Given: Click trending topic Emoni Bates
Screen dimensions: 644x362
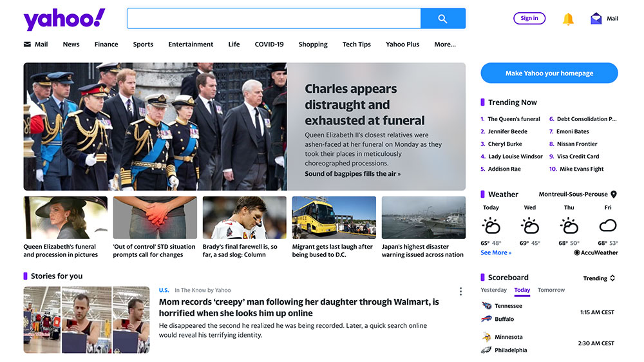Looking at the screenshot, I should point(573,131).
